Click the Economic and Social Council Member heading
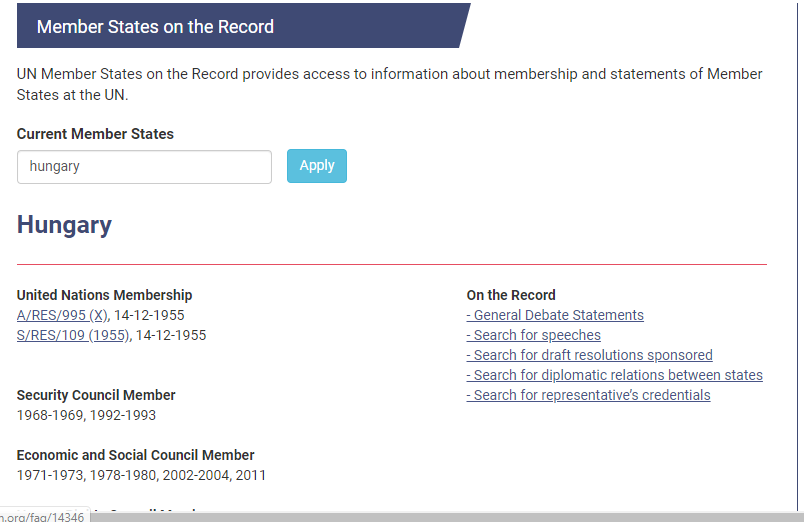 (x=135, y=455)
